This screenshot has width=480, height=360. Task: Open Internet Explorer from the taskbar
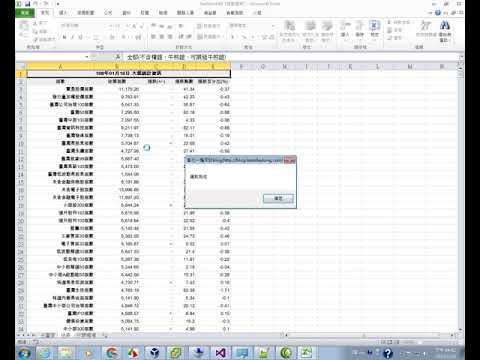pos(45,353)
